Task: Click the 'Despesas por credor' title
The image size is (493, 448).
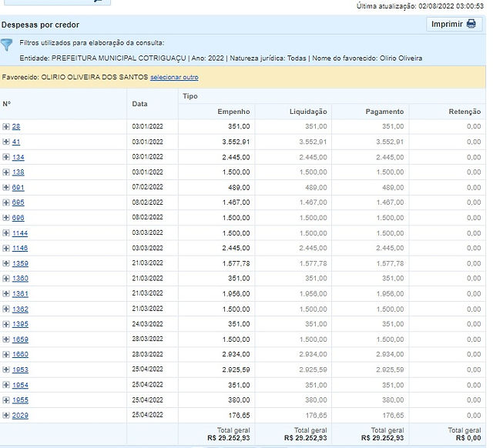Action: click(x=40, y=25)
